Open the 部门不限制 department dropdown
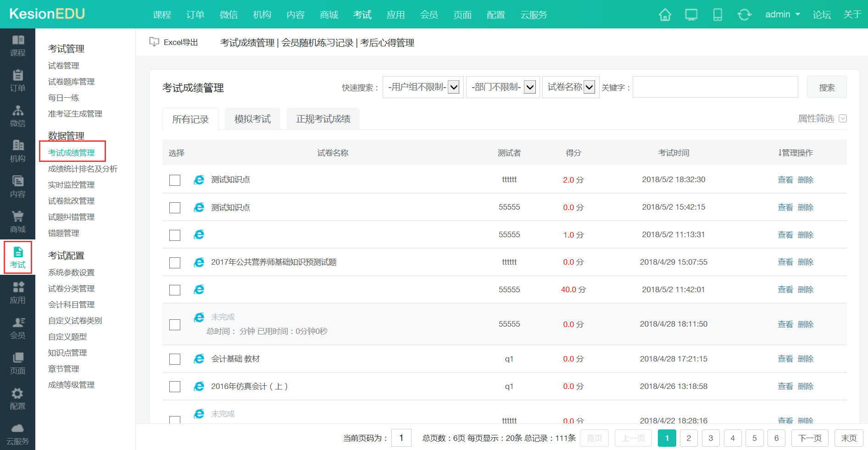868x450 pixels. 502,87
